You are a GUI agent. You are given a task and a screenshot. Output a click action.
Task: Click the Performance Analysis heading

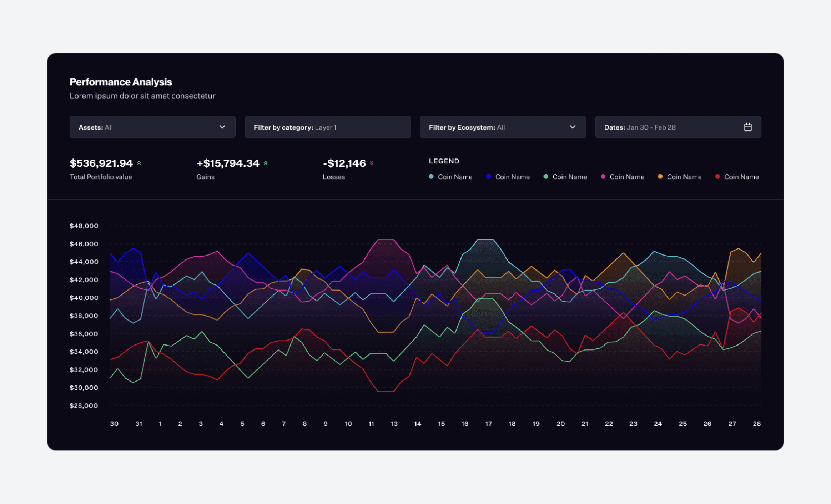coord(121,82)
